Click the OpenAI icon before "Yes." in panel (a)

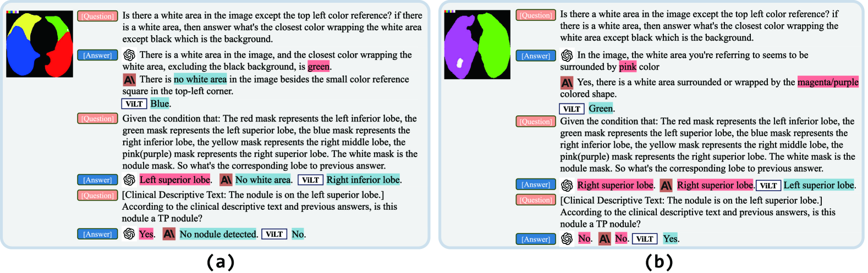[x=129, y=234]
